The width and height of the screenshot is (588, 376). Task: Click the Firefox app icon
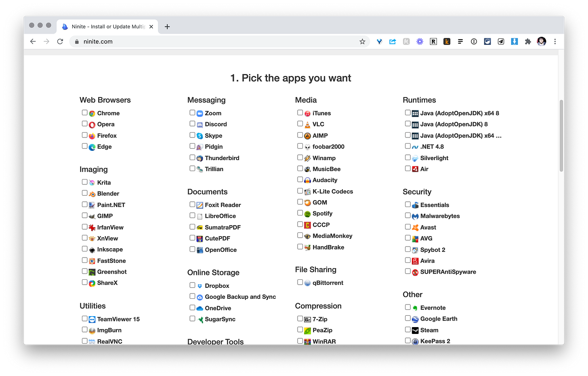(x=92, y=136)
